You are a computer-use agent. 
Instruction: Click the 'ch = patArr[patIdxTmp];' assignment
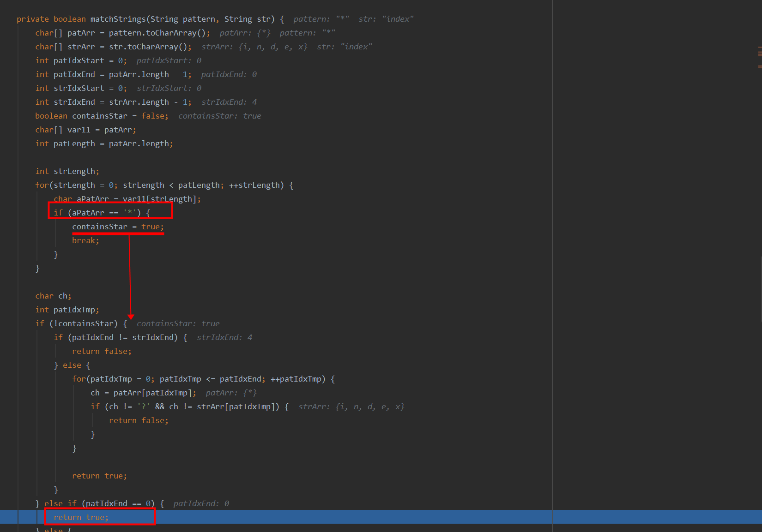(143, 393)
